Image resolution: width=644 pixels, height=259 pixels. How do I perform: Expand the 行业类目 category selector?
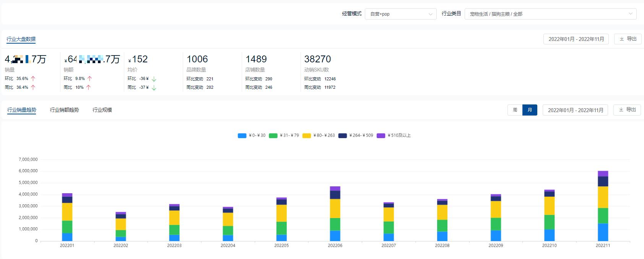550,14
